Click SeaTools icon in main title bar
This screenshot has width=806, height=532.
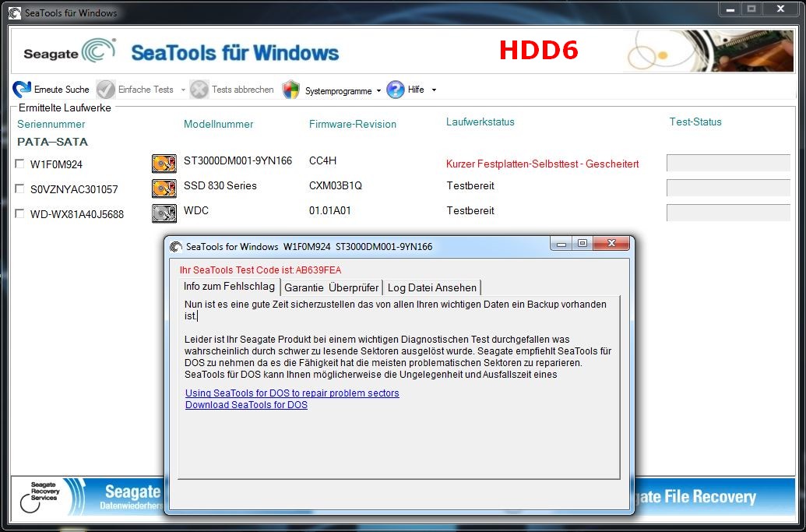click(15, 12)
